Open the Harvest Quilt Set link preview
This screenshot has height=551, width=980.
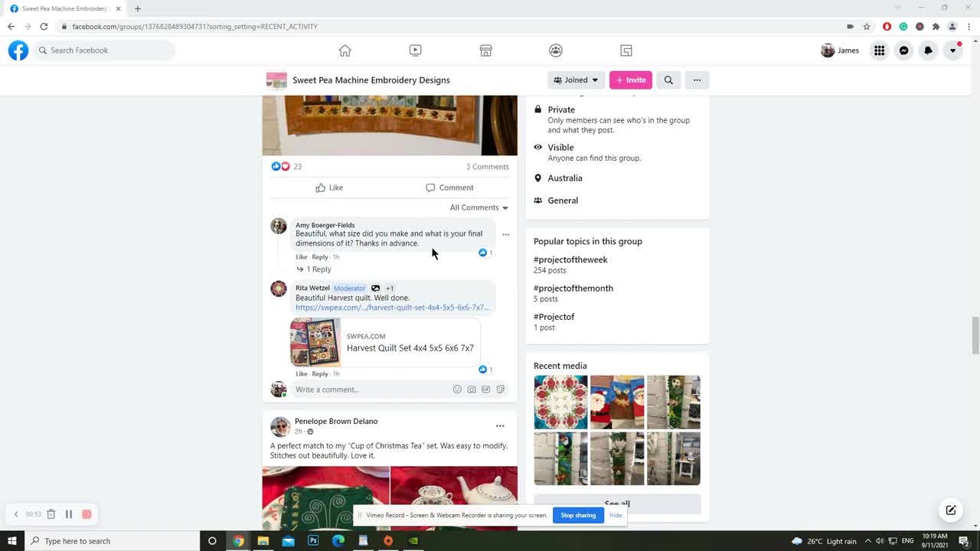pyautogui.click(x=385, y=342)
